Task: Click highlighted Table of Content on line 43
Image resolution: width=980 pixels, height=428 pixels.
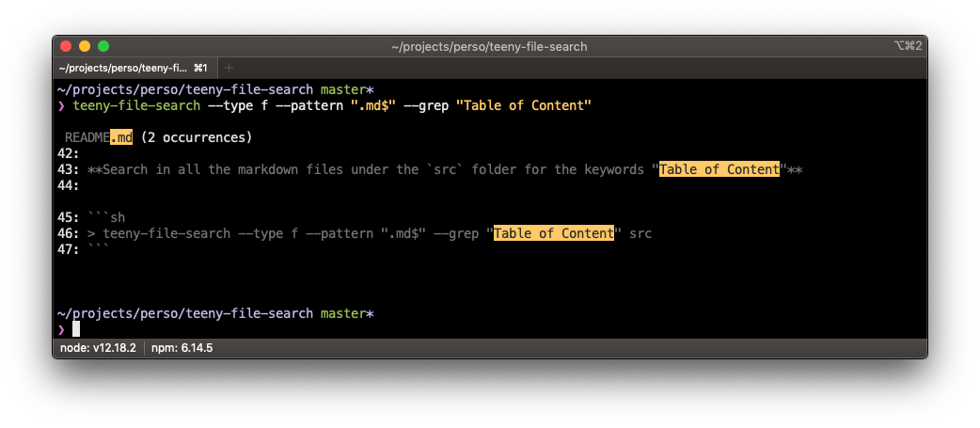Action: point(719,169)
